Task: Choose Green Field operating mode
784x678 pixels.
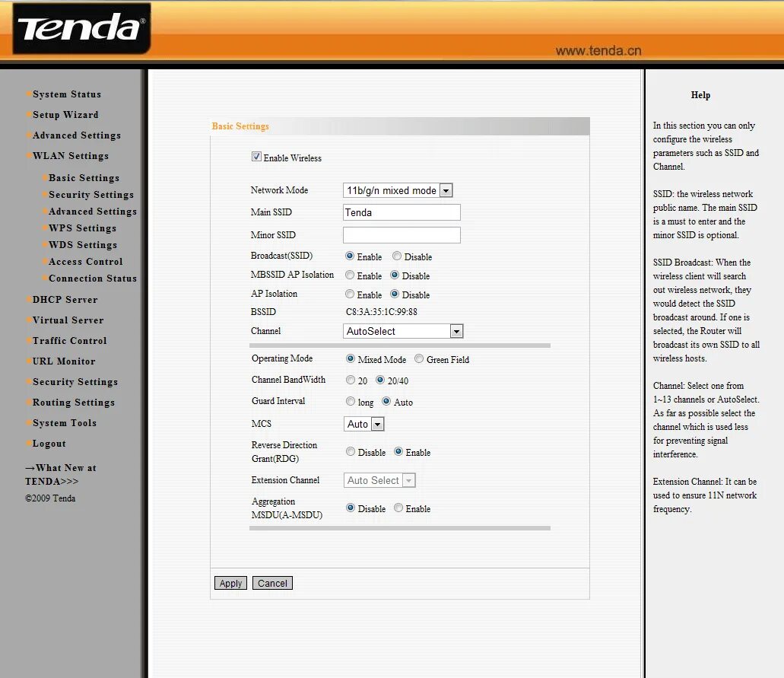Action: tap(419, 358)
